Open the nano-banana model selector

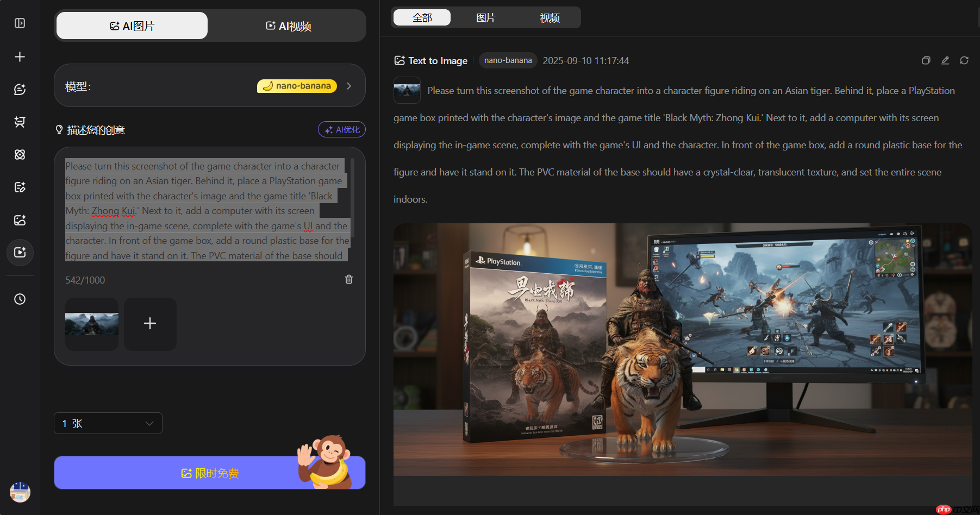(297, 86)
